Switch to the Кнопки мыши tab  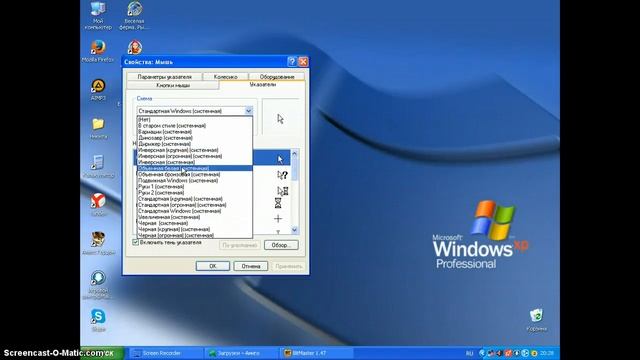point(173,85)
